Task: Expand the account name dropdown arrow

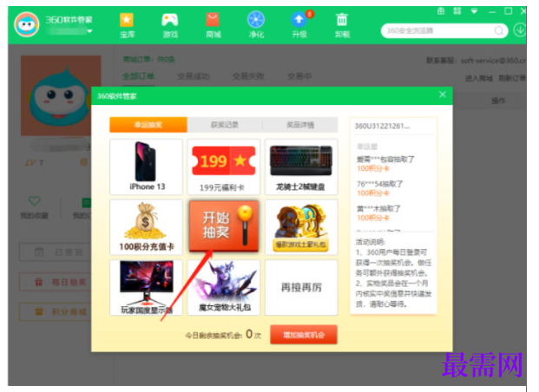Action: pyautogui.click(x=89, y=31)
